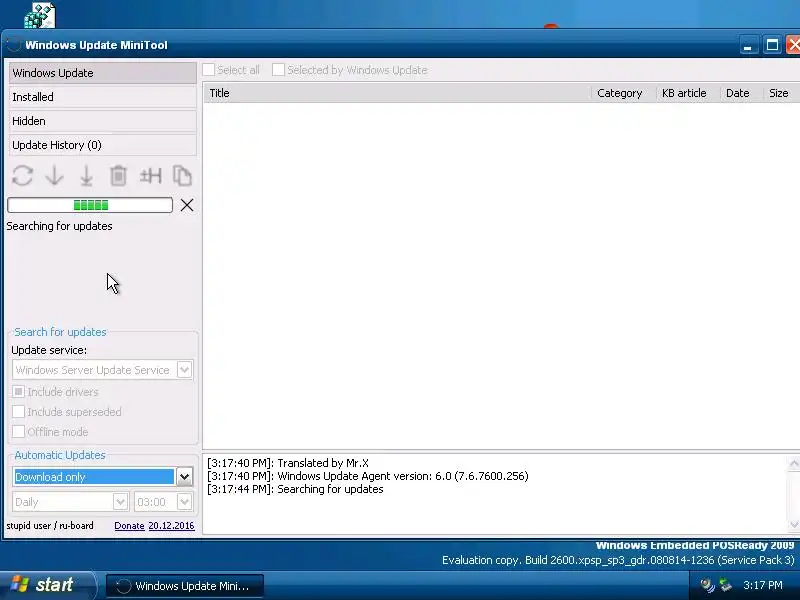
Task: Click the copy to clipboard icon
Action: pos(182,176)
